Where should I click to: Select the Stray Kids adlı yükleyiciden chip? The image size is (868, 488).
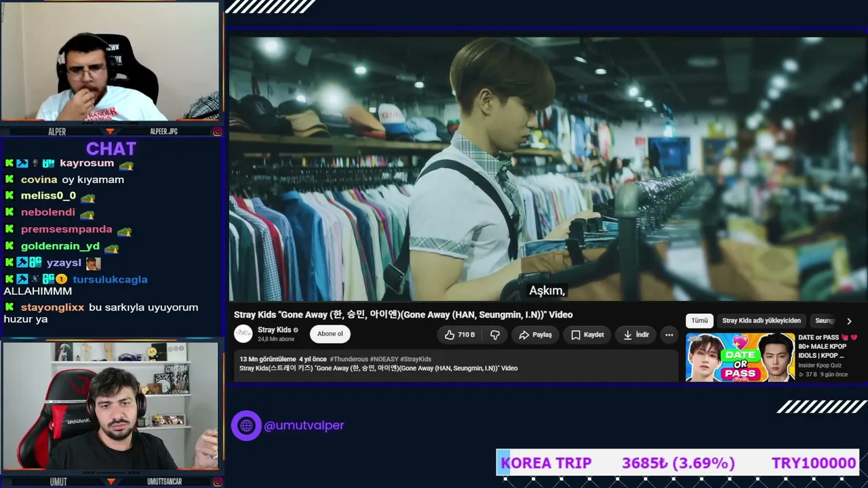[762, 321]
